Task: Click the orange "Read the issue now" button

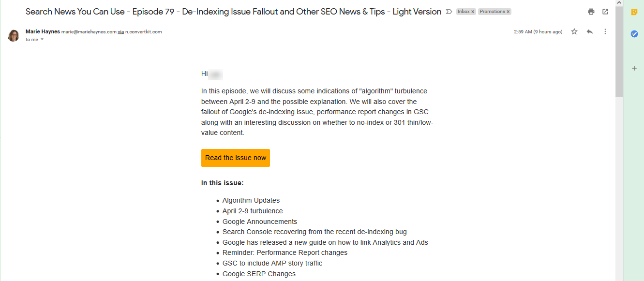Action: coord(236,158)
